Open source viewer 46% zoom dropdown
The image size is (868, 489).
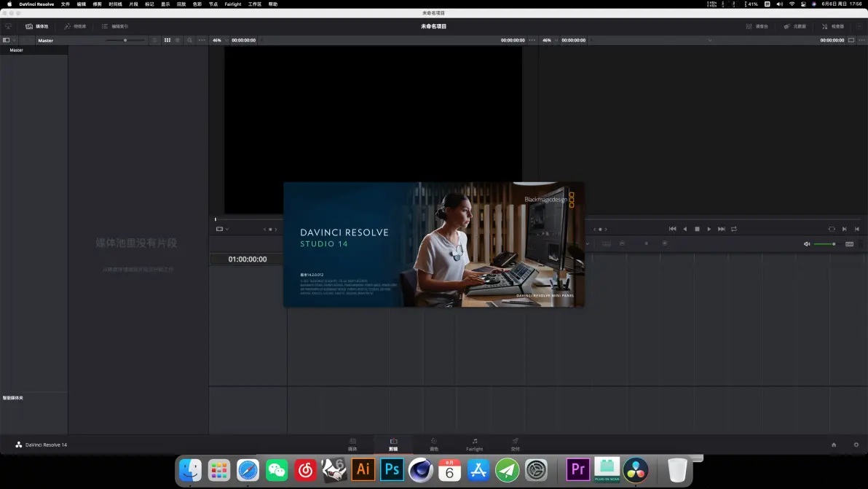(220, 40)
